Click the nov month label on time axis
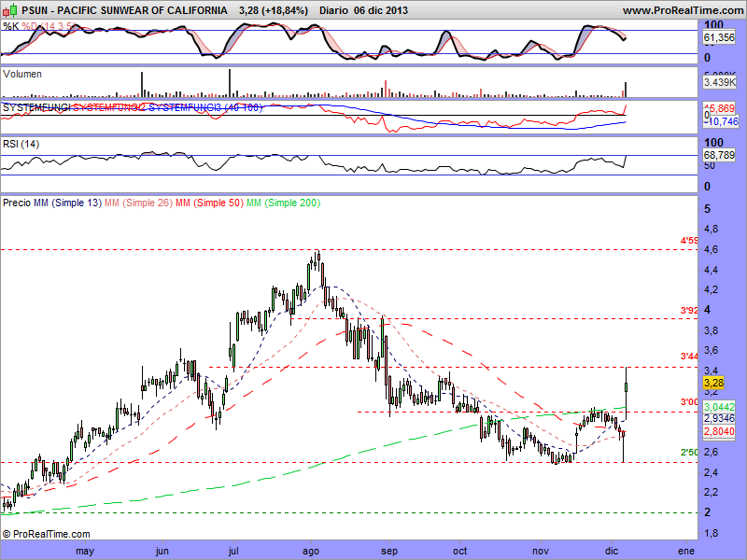 [x=541, y=552]
